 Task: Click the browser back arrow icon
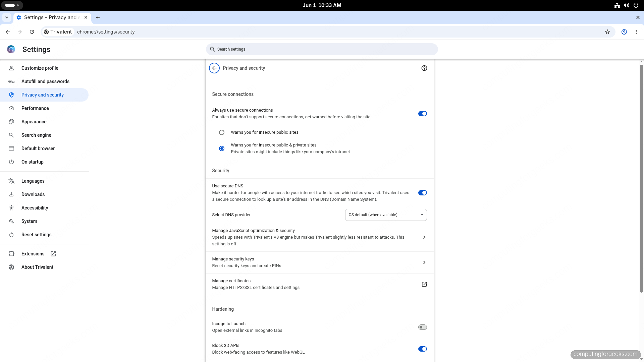[8, 32]
